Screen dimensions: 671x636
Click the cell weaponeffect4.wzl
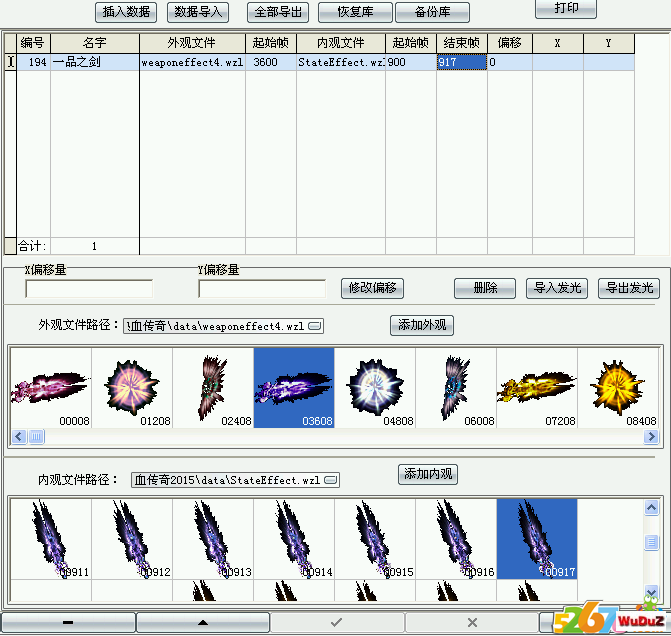(192, 62)
